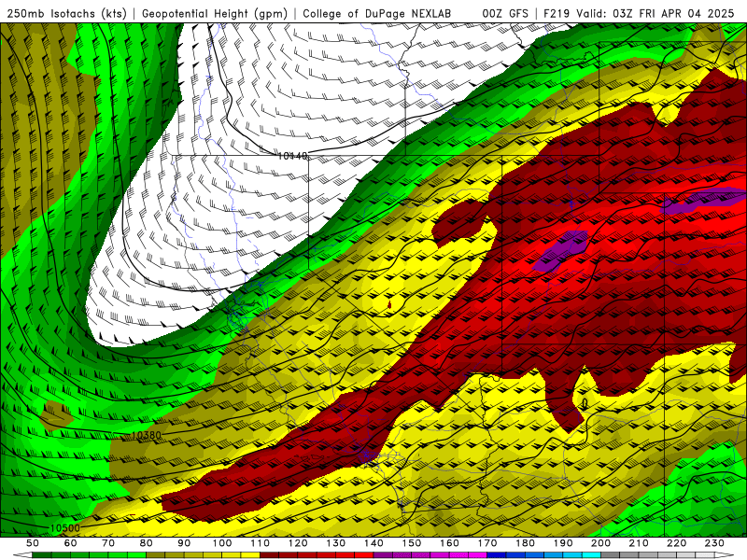Viewport: 747px width, 560px height.
Task: Click the 160 value on the color scale
Action: pos(449,543)
